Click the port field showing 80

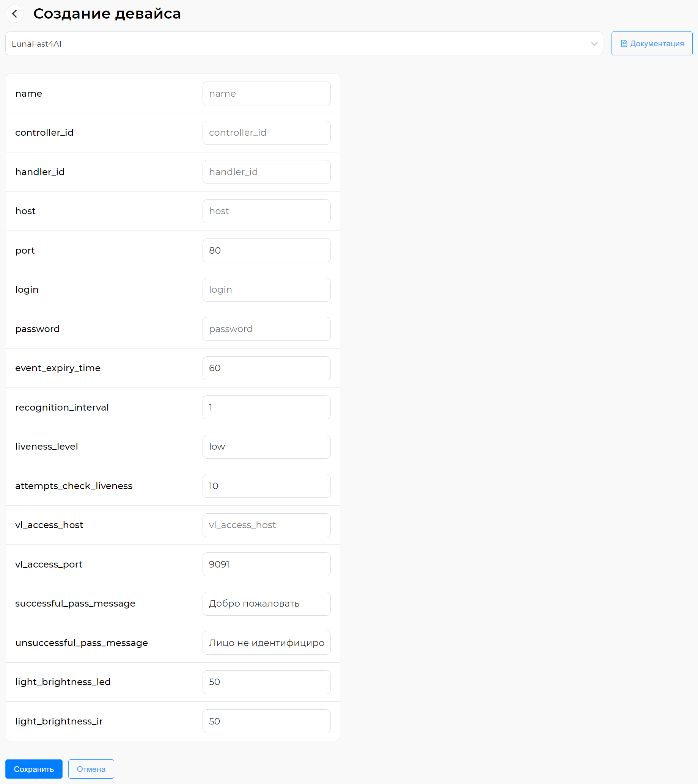tap(266, 251)
